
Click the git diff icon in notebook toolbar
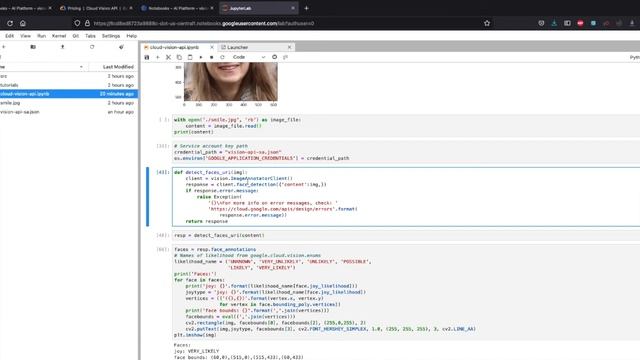point(285,57)
